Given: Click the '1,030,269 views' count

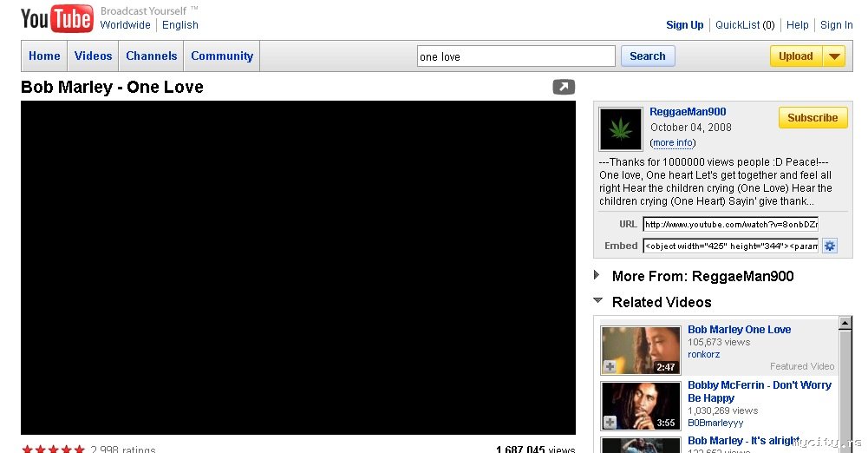Looking at the screenshot, I should point(722,411).
